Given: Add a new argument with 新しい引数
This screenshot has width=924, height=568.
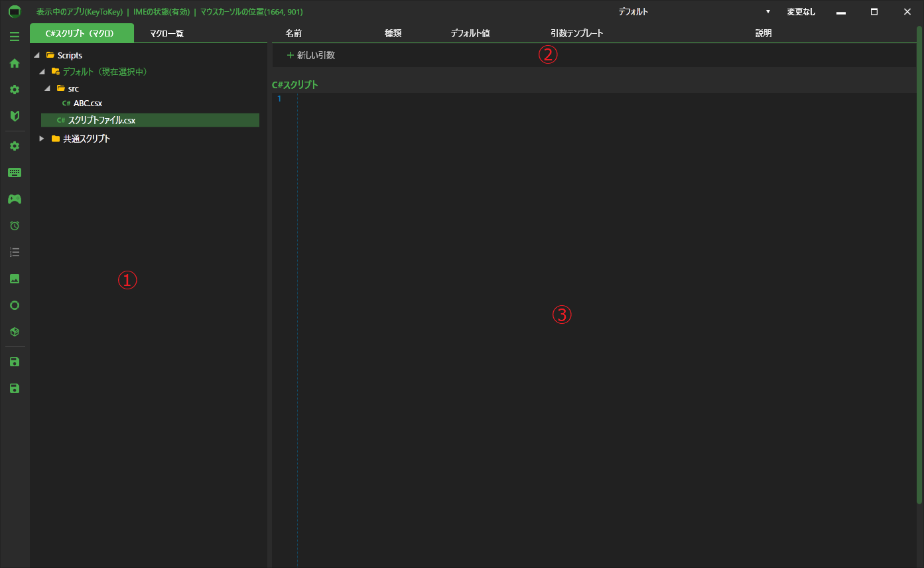Looking at the screenshot, I should (310, 55).
